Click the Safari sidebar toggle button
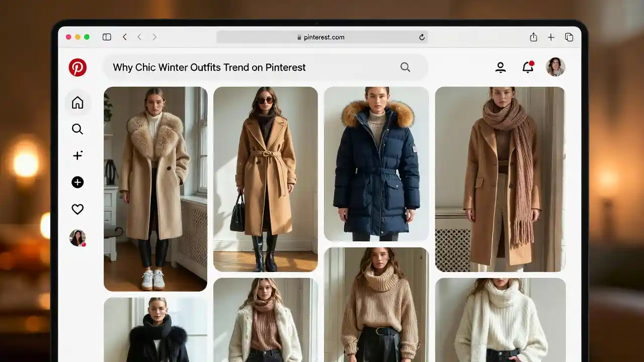This screenshot has height=362, width=644. (107, 37)
